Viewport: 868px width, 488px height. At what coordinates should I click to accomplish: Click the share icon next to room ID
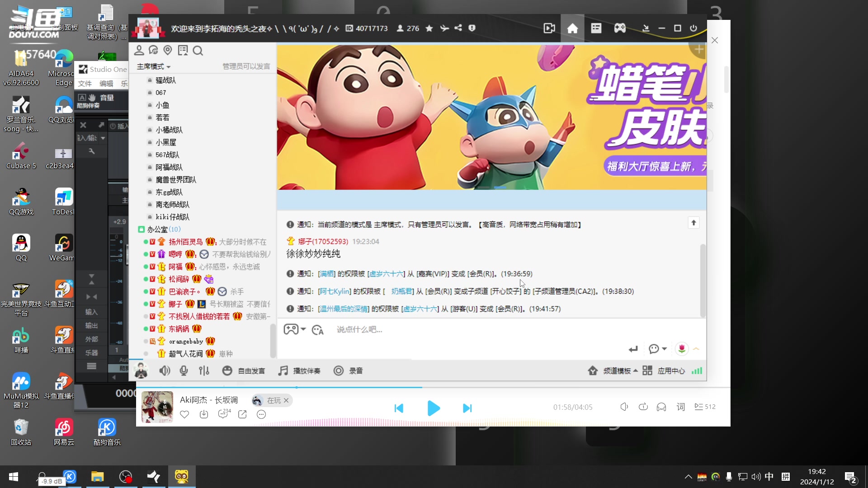pyautogui.click(x=458, y=28)
